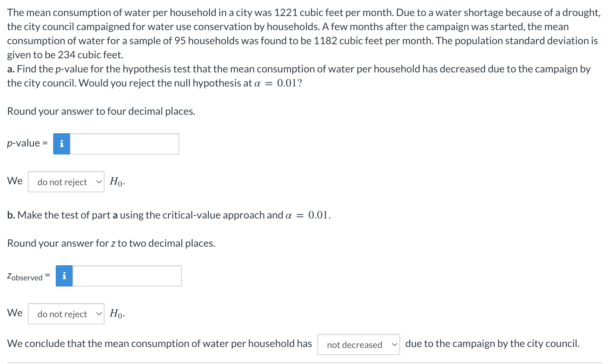The width and height of the screenshot is (611, 364).
Task: Expand the dropdown chevron before H0 in part b
Action: click(x=99, y=314)
